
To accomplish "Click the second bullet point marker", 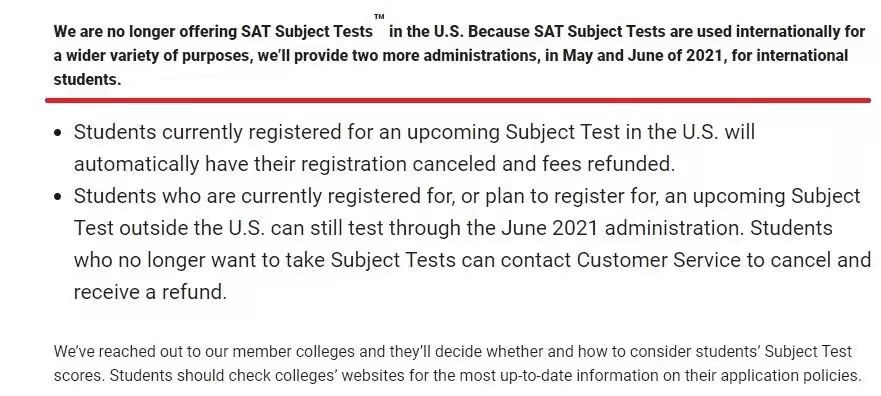I will (58, 197).
